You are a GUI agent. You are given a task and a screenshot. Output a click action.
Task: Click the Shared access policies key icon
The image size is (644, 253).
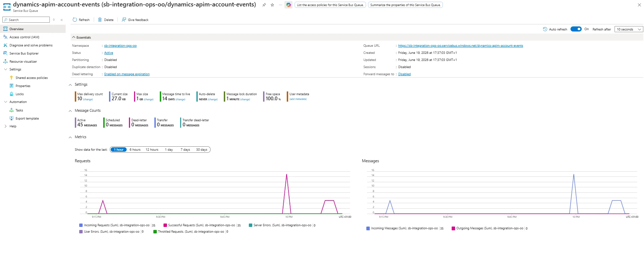[12, 78]
